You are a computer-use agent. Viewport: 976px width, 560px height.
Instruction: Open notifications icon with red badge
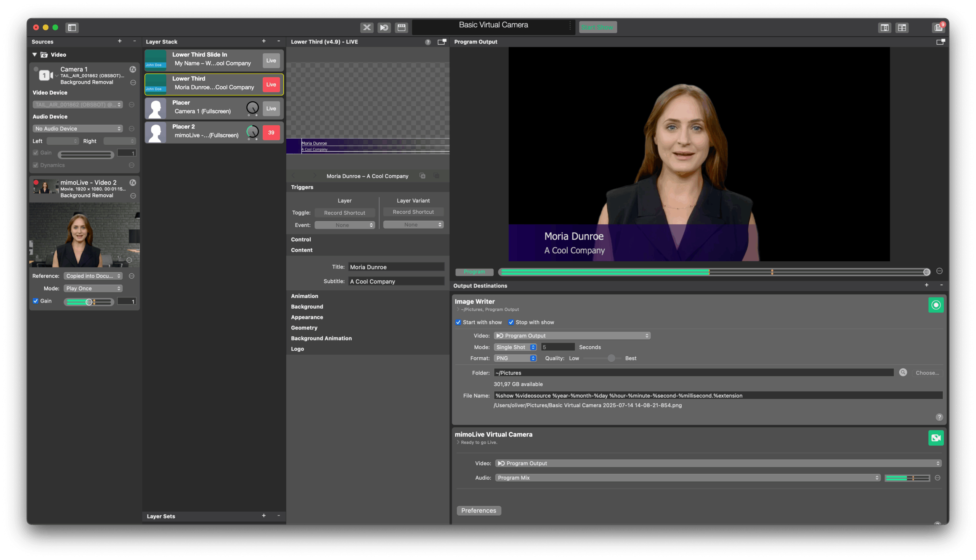point(938,27)
